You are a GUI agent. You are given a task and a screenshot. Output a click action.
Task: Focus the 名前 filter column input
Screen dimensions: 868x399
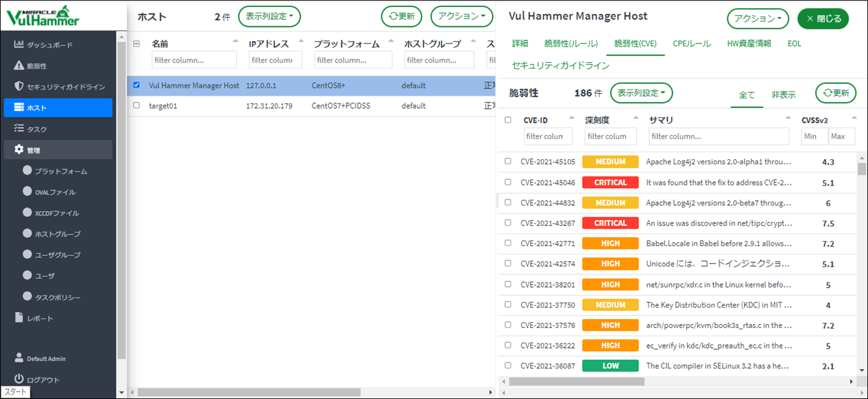click(194, 60)
